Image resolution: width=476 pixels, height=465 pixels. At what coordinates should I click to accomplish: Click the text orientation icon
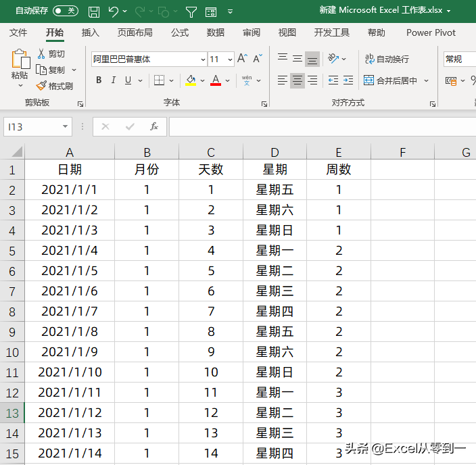click(333, 58)
